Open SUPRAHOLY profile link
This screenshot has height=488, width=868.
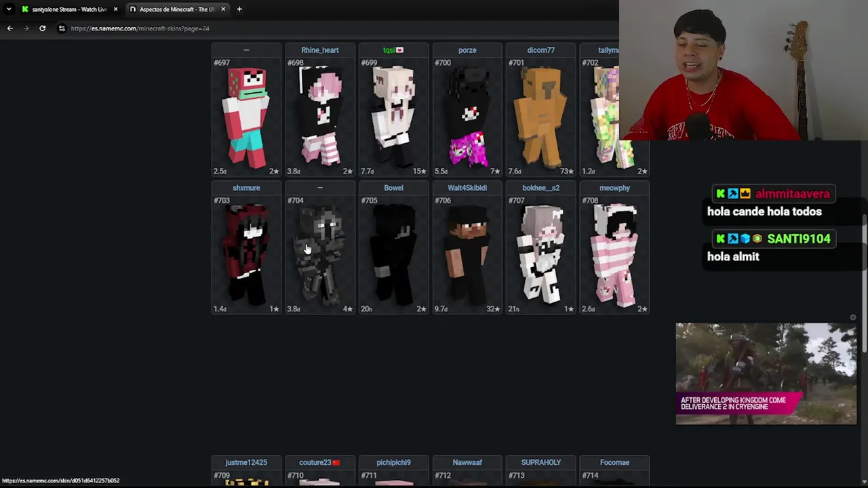click(x=540, y=462)
